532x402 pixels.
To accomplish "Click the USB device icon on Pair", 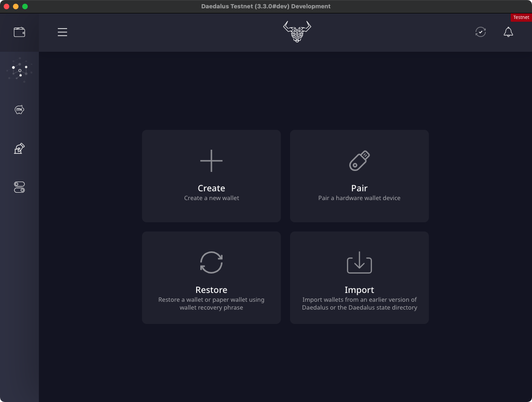I will pyautogui.click(x=359, y=161).
